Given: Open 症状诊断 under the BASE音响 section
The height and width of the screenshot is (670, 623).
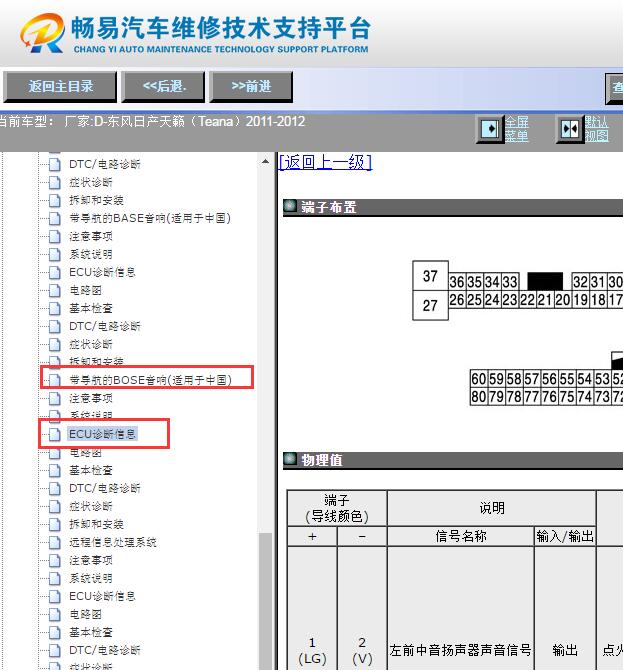Looking at the screenshot, I should pos(91,344).
